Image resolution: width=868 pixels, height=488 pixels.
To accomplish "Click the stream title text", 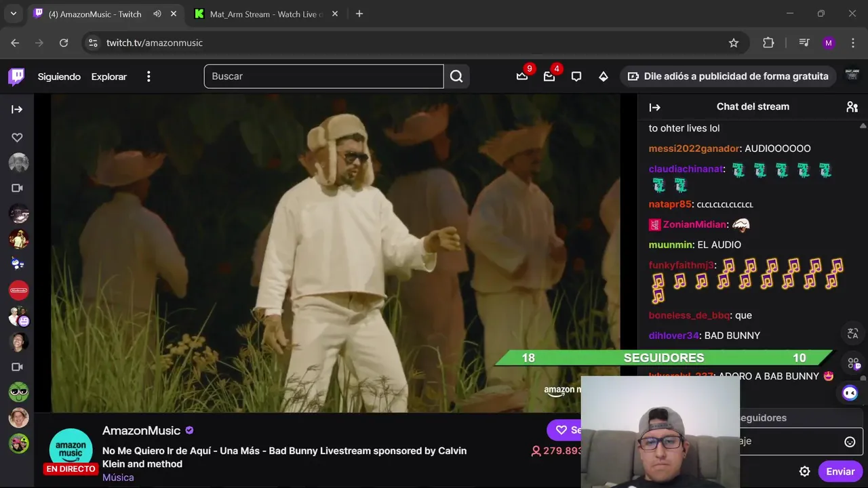I will pyautogui.click(x=284, y=457).
